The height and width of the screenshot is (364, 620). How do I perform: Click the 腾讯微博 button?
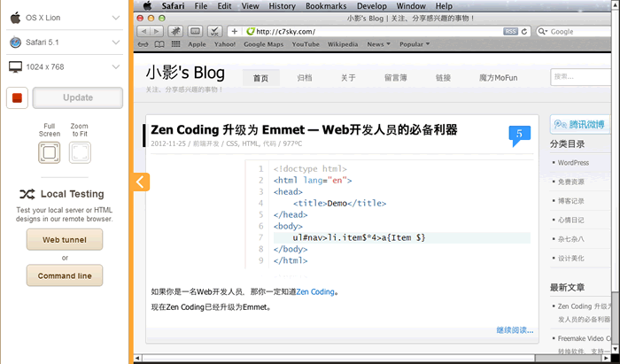coord(580,125)
